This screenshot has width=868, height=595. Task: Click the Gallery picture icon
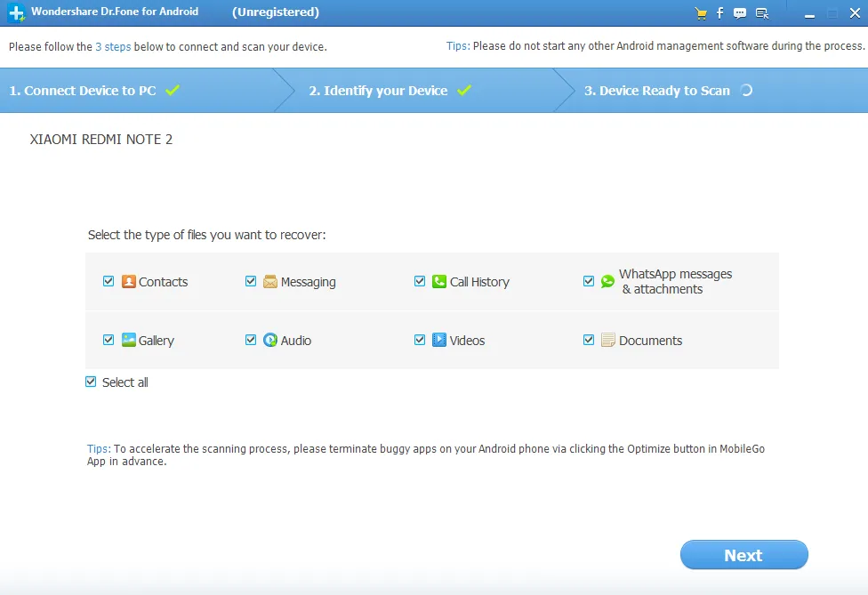point(129,340)
